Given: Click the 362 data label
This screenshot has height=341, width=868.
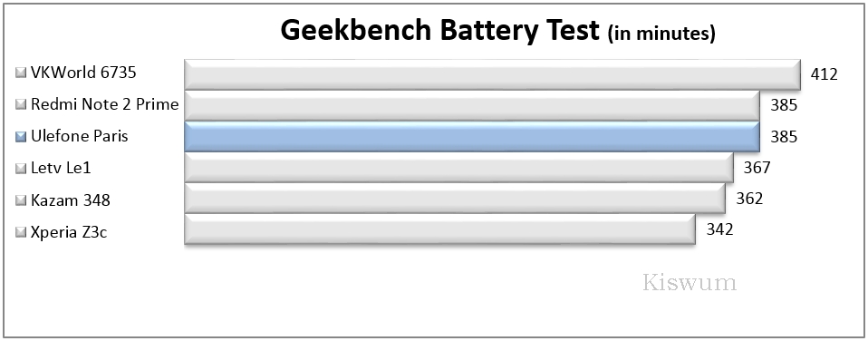Looking at the screenshot, I should [x=749, y=199].
